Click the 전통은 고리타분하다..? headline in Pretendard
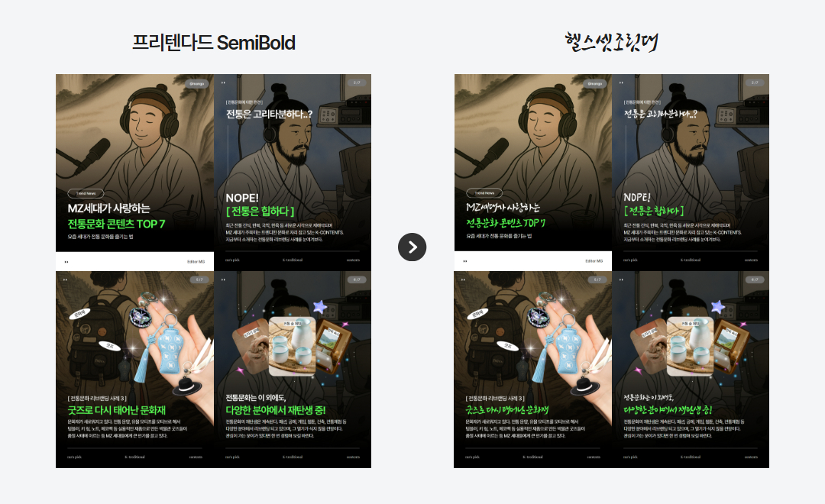The width and height of the screenshot is (825, 504). 269,114
